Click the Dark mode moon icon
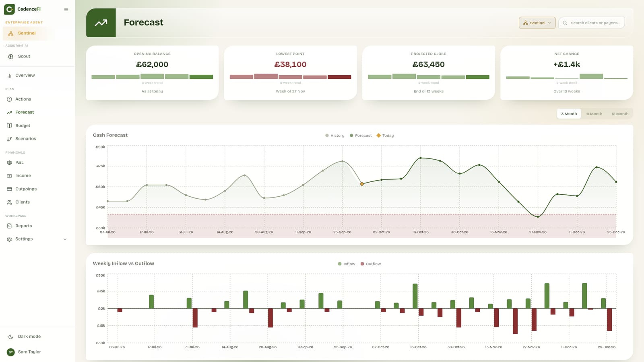644x362 pixels. 11,337
